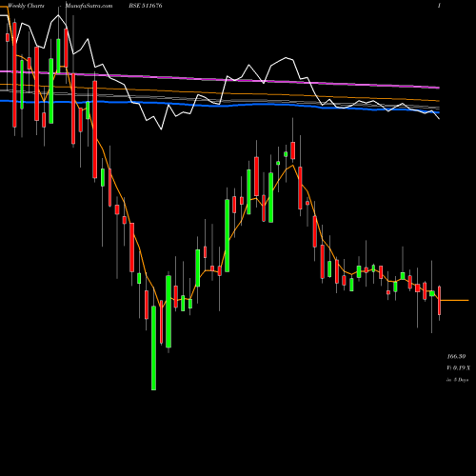Click the last red candlestick on right
Screen dimensions: 476x476
tap(440, 300)
